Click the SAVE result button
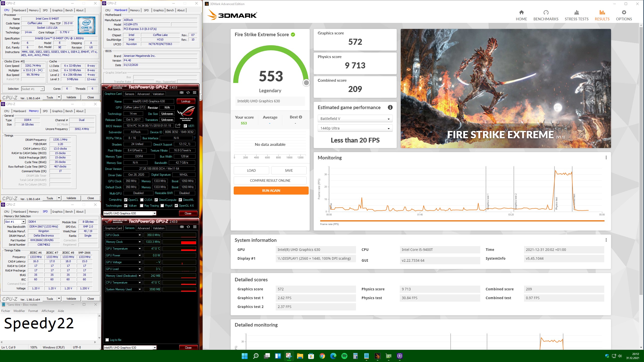644x362 pixels. pos(289,170)
